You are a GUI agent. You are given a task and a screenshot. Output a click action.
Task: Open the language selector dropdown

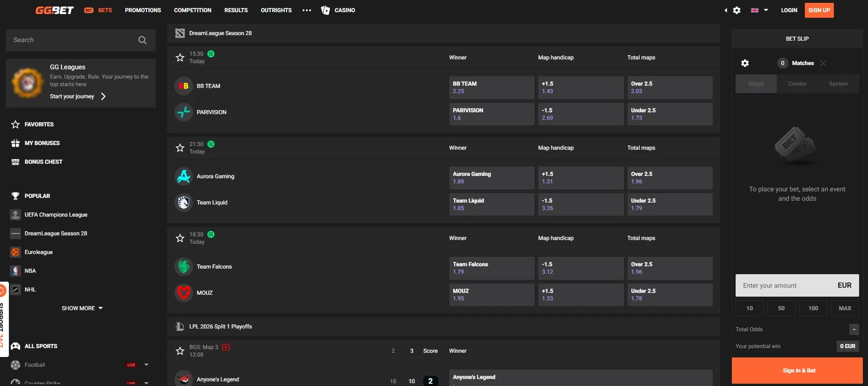[759, 10]
